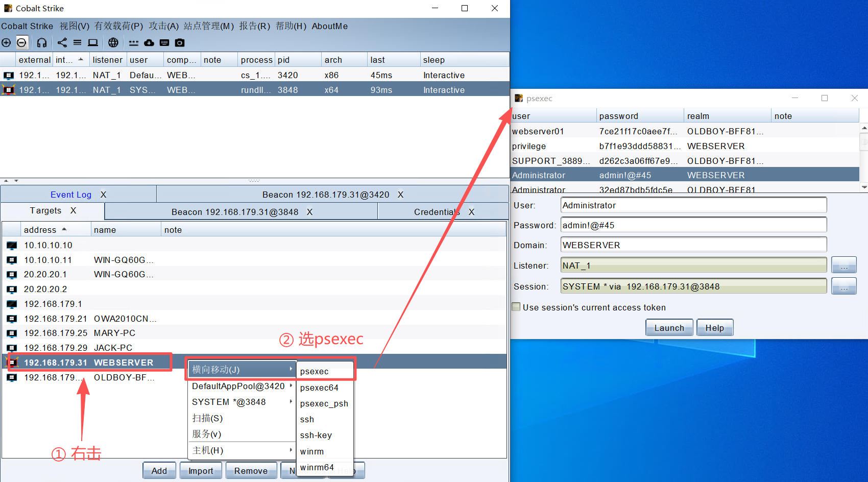The height and width of the screenshot is (482, 868).
Task: Click host icon for OLDBOY-BF row
Action: (x=12, y=378)
